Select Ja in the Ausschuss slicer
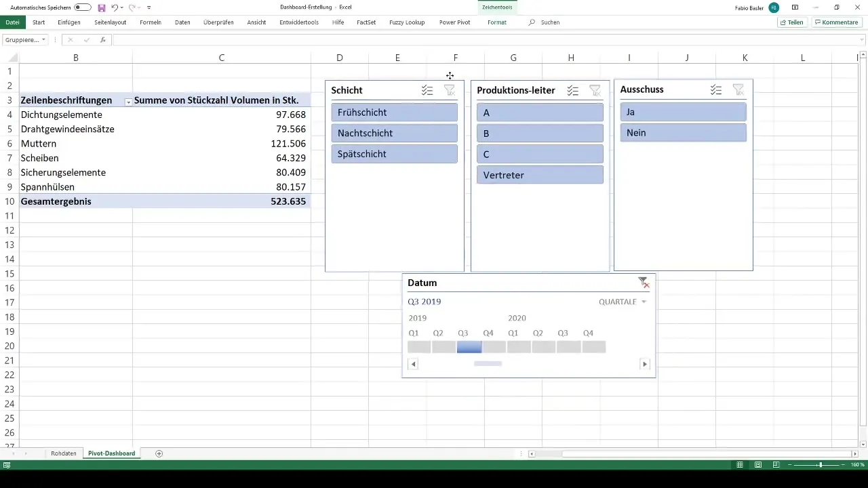Image resolution: width=868 pixels, height=488 pixels. (x=684, y=112)
